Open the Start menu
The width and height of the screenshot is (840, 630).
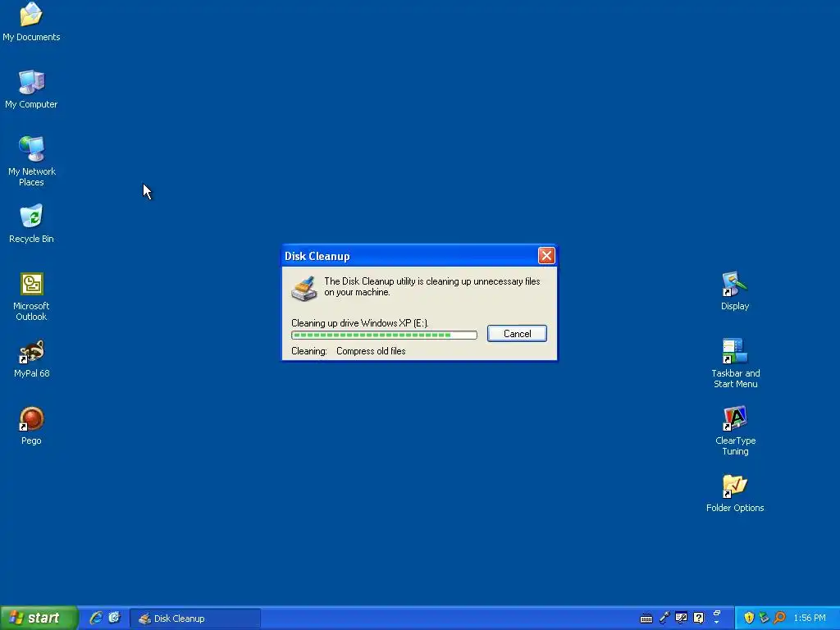tap(39, 618)
